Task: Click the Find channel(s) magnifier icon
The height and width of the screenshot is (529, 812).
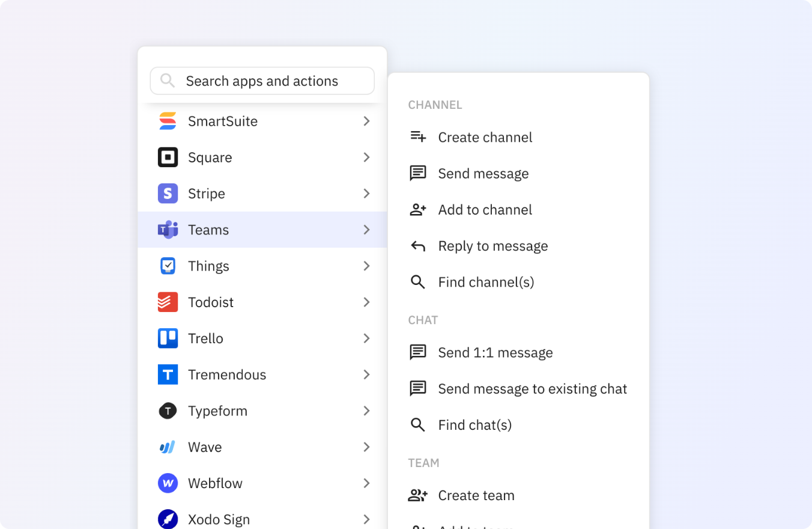Action: point(418,282)
